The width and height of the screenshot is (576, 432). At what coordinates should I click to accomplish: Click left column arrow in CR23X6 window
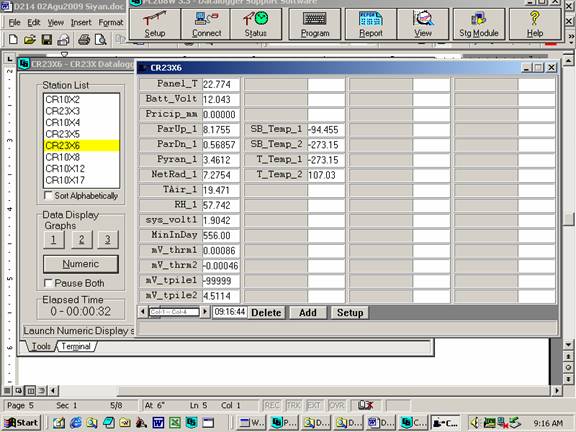(143, 312)
